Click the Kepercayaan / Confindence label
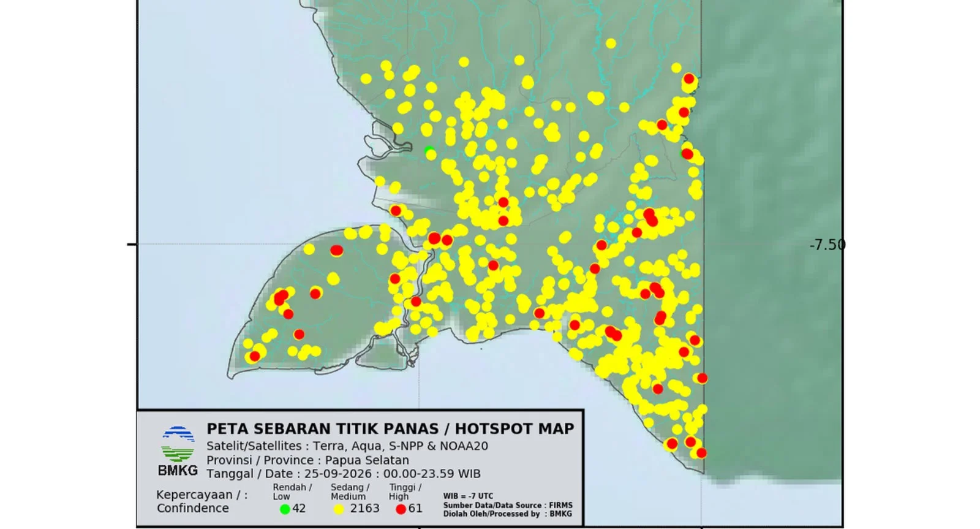 click(x=202, y=501)
